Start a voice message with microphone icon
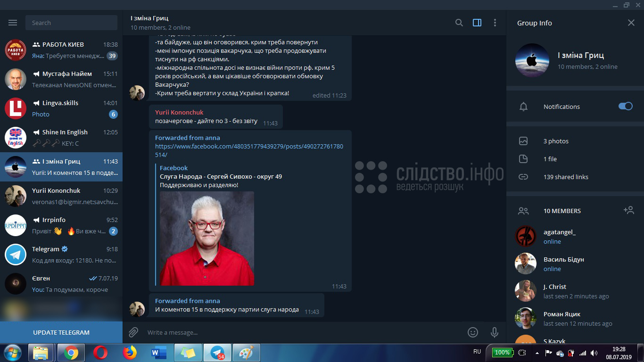 [495, 332]
